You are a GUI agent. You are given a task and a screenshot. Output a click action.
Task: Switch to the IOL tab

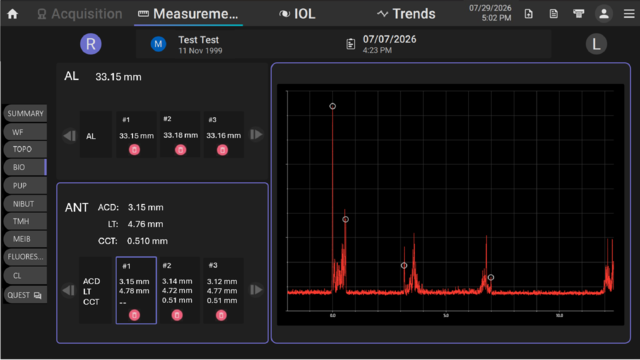click(x=297, y=14)
